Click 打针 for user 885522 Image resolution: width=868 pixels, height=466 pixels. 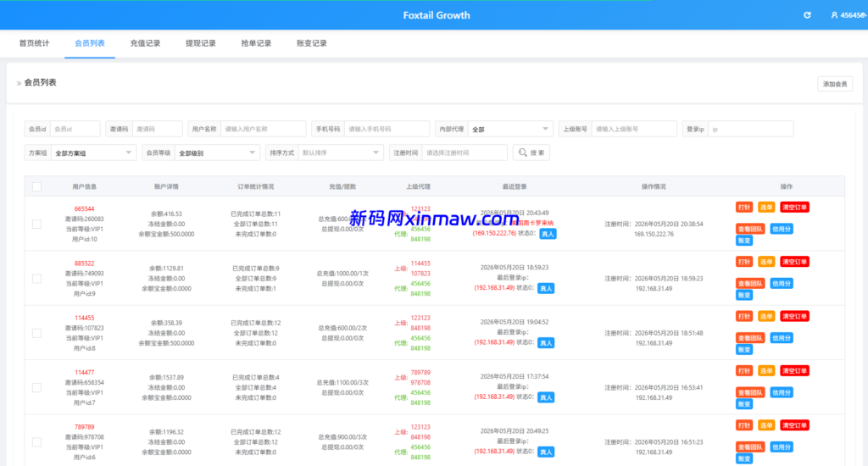(744, 261)
